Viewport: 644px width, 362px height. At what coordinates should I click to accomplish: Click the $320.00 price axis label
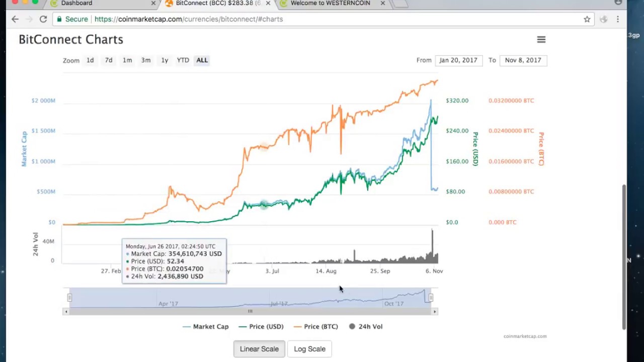(x=457, y=101)
